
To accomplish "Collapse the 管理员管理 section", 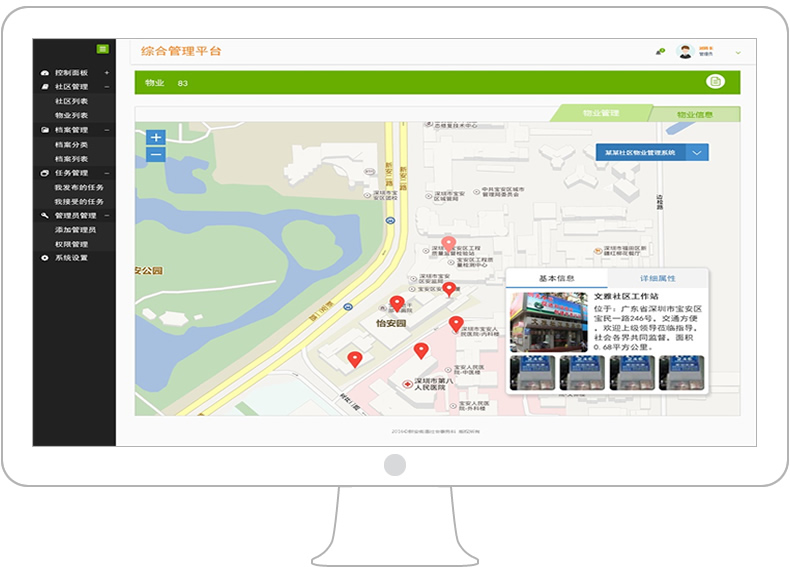I will click(x=107, y=216).
